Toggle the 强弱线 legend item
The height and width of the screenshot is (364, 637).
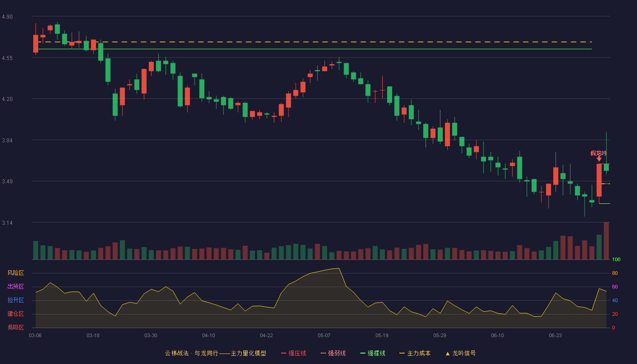(x=333, y=353)
